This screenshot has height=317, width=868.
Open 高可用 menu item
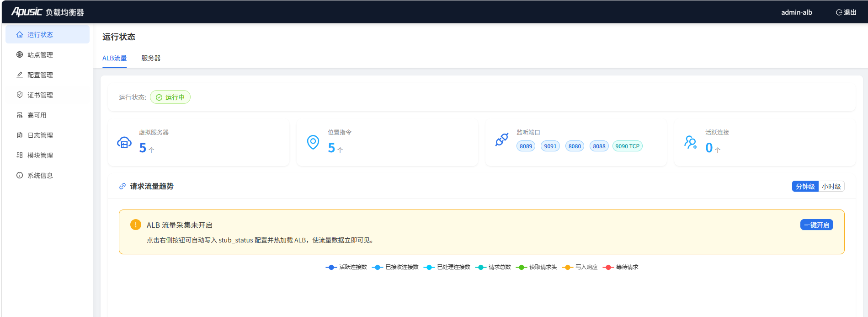point(48,115)
